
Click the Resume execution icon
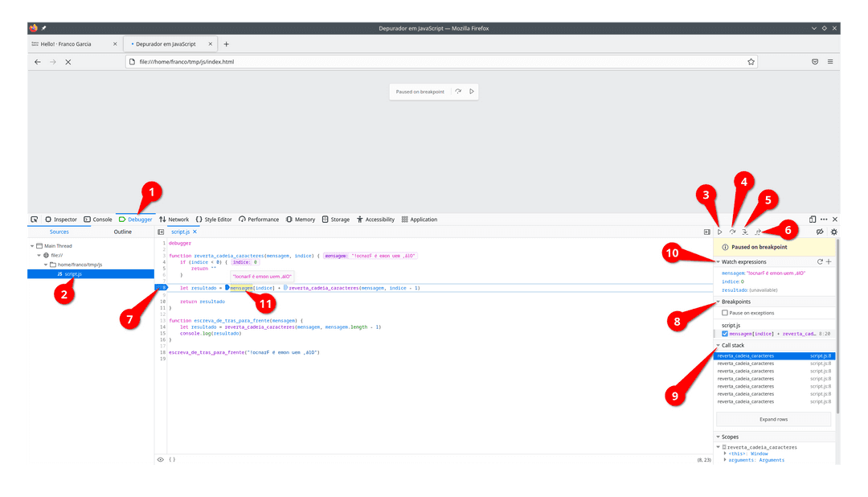(x=720, y=232)
